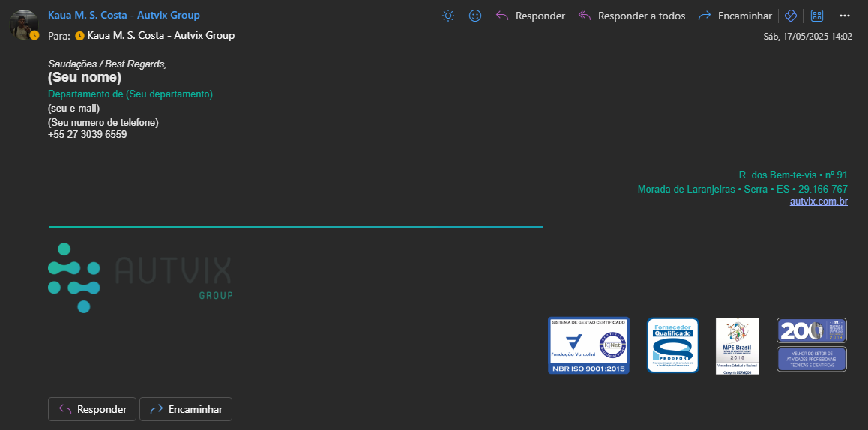This screenshot has height=430, width=868.
Task: Click the NBR ISO 9001:2015 certification badge
Action: (x=588, y=345)
